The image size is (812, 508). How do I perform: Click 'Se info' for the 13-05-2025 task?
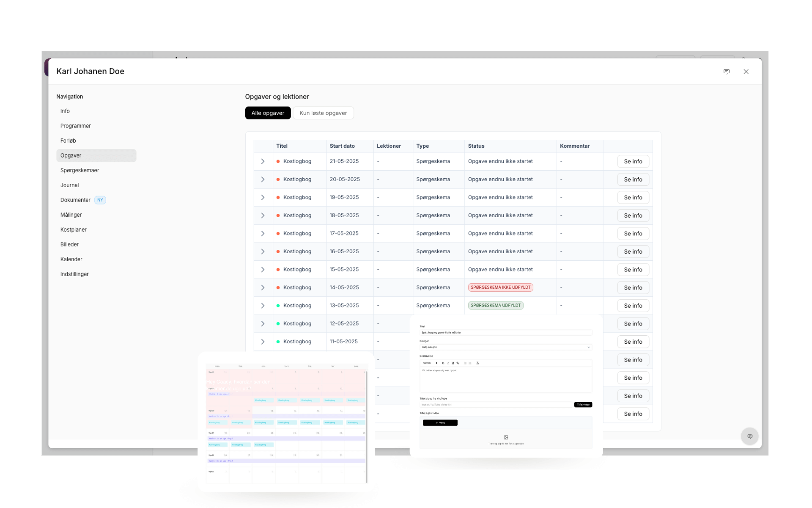click(x=633, y=306)
